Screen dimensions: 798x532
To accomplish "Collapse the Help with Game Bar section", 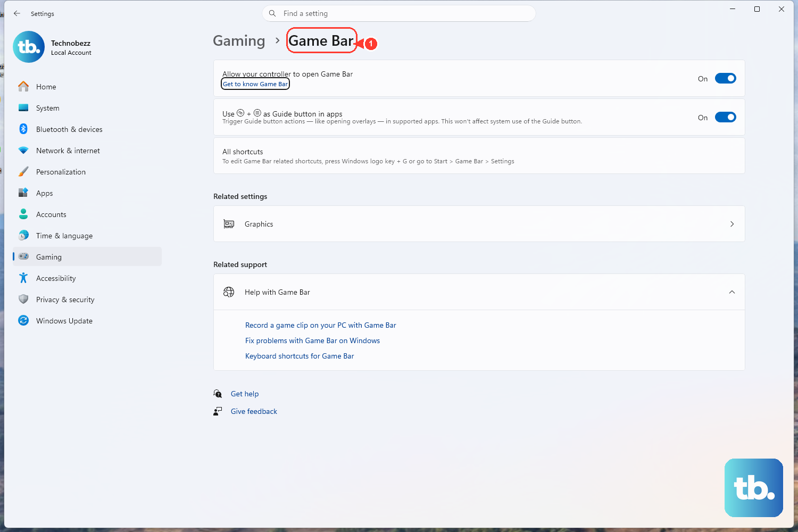I will coord(732,292).
